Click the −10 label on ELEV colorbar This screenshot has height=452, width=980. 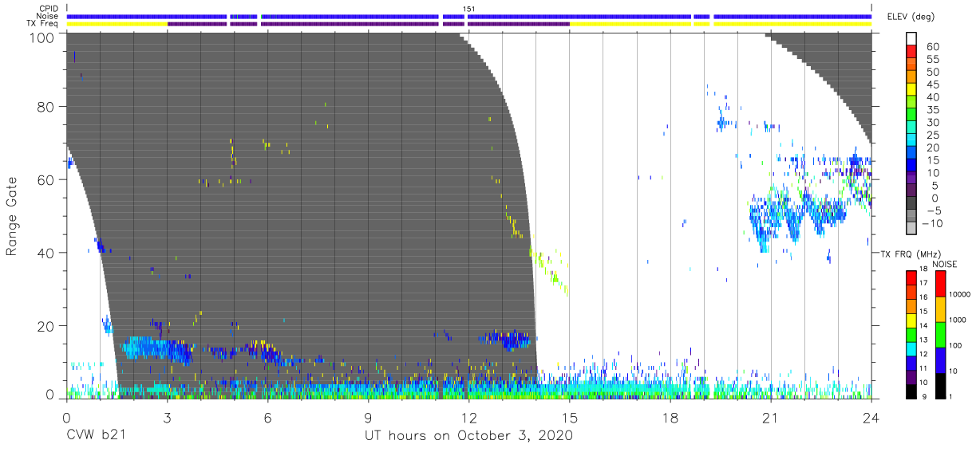tap(935, 223)
